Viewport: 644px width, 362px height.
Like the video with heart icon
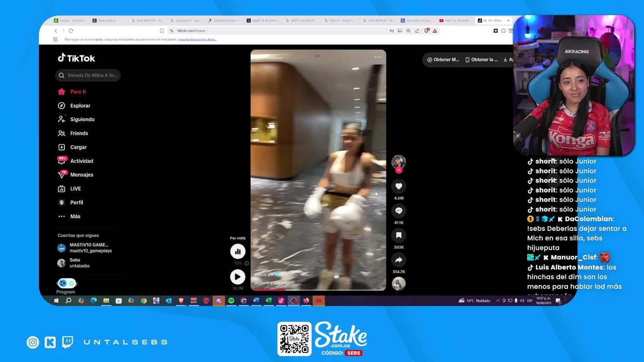398,186
